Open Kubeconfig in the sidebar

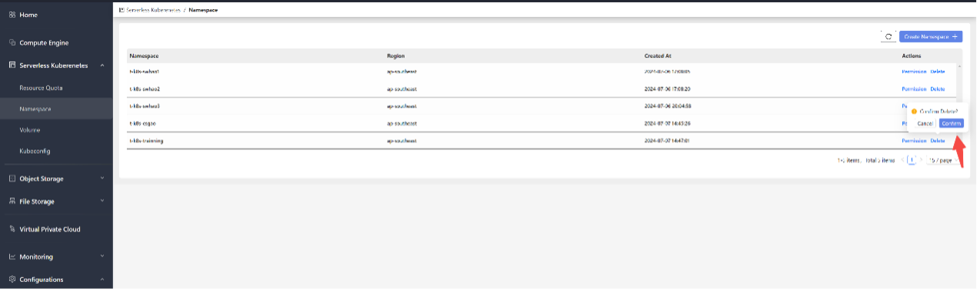[x=35, y=152]
